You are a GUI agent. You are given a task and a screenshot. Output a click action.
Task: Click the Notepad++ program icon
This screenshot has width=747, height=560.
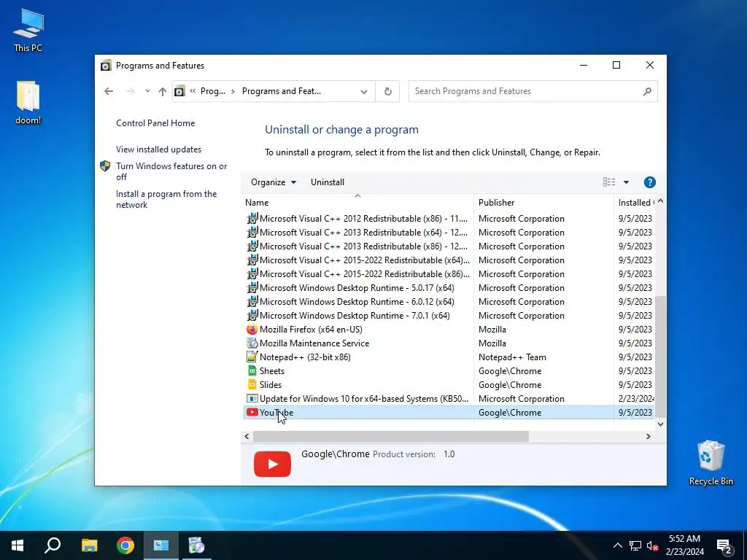(252, 357)
